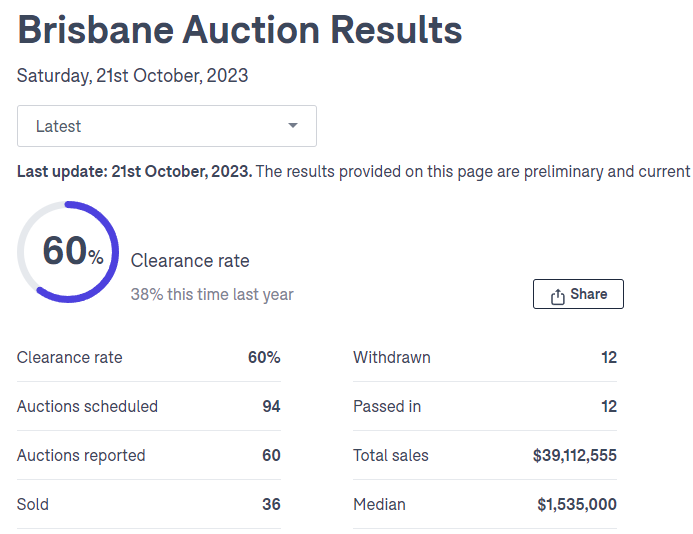Click the Share button label
This screenshot has width=693, height=534.
[588, 294]
